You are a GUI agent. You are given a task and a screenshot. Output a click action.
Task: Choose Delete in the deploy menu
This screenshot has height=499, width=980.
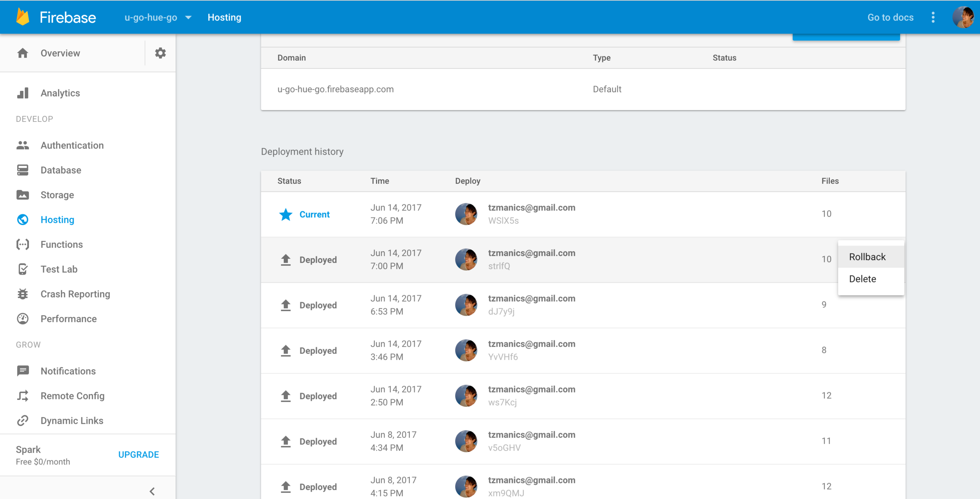point(862,279)
